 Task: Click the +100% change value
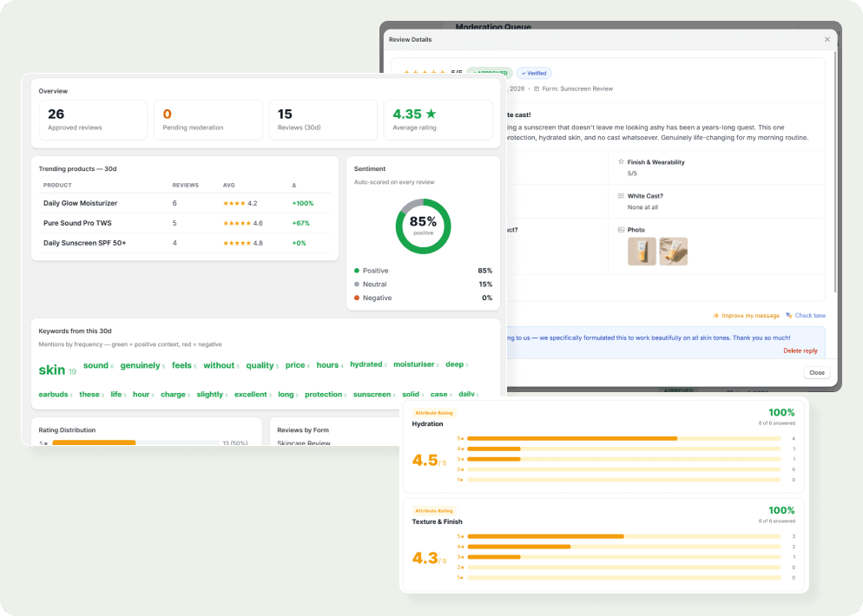(x=303, y=204)
